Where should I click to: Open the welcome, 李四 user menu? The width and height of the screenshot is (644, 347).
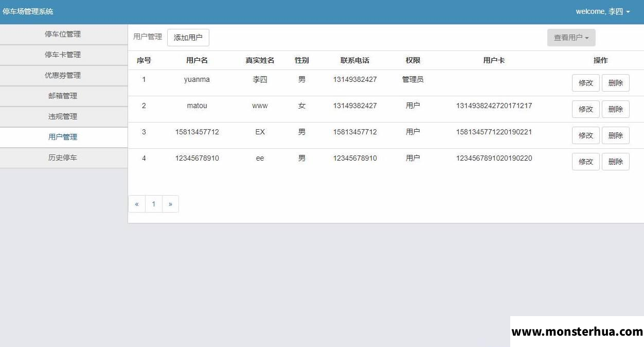603,11
